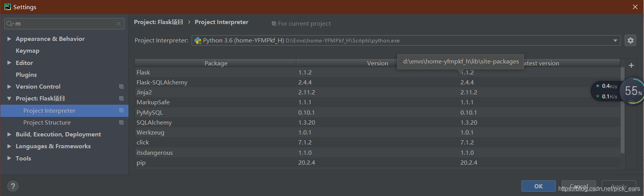Expand the Tools section

[x=9, y=158]
